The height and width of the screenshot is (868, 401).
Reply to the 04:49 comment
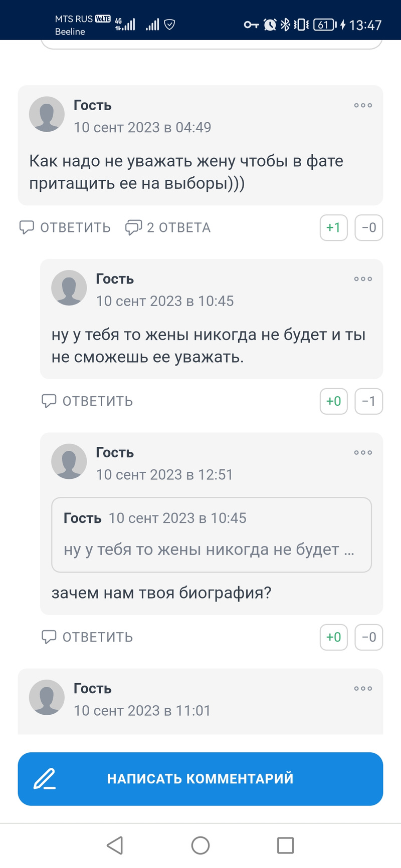tap(65, 228)
